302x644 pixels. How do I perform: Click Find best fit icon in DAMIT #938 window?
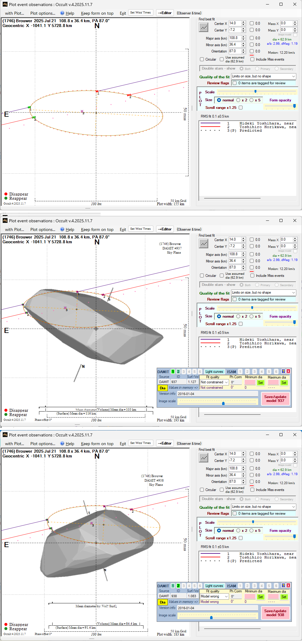(x=204, y=458)
